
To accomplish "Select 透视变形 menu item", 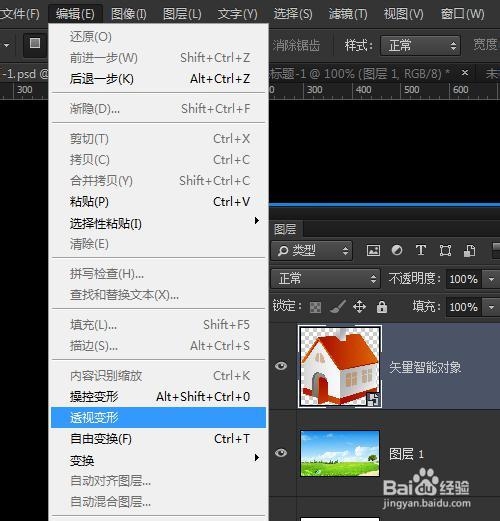I will [159, 417].
